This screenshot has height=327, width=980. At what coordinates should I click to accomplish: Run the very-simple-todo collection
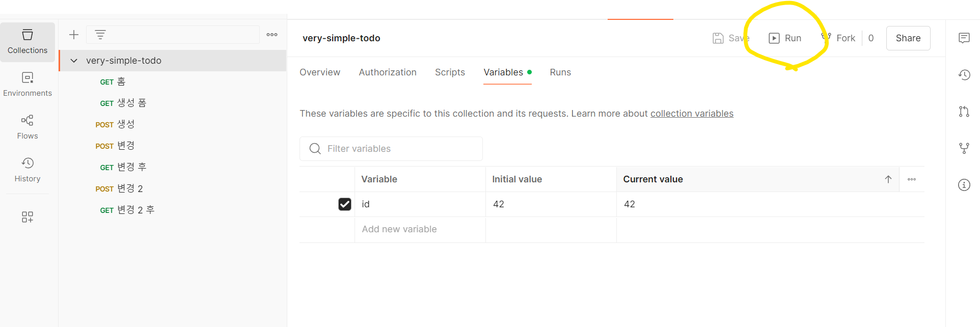click(785, 38)
